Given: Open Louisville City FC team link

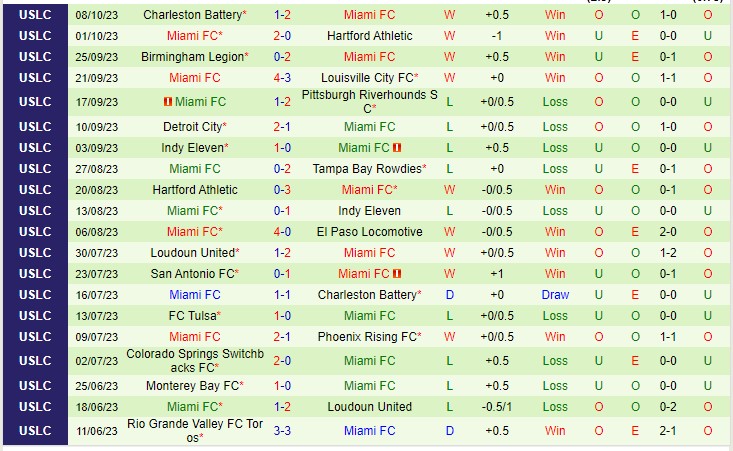Looking at the screenshot, I should (368, 78).
